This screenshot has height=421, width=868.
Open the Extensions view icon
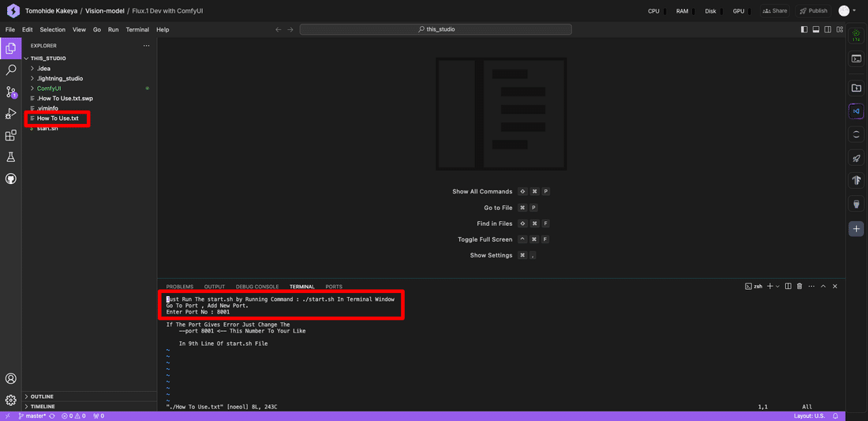(x=10, y=136)
